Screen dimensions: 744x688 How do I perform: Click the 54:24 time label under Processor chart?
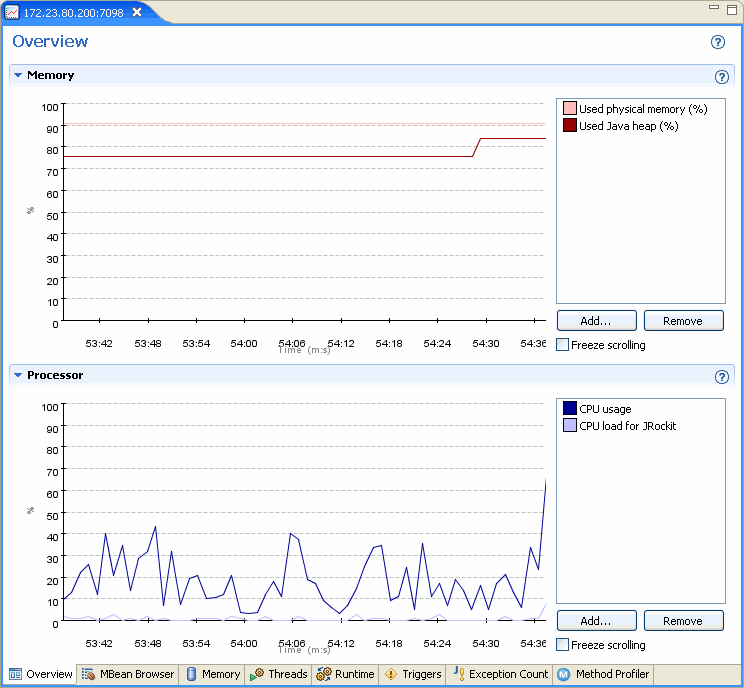pos(437,643)
